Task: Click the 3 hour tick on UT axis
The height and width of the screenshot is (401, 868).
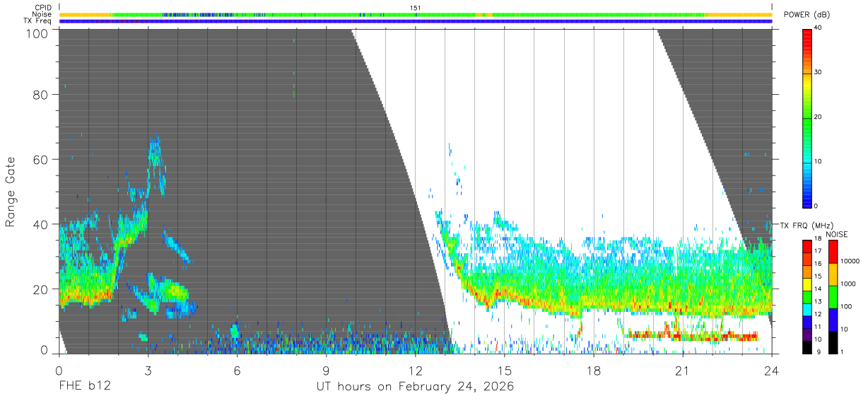Action: (148, 370)
